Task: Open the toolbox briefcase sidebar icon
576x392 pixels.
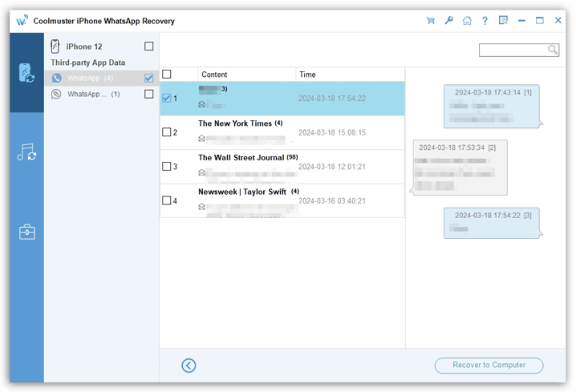Action: coord(26,232)
